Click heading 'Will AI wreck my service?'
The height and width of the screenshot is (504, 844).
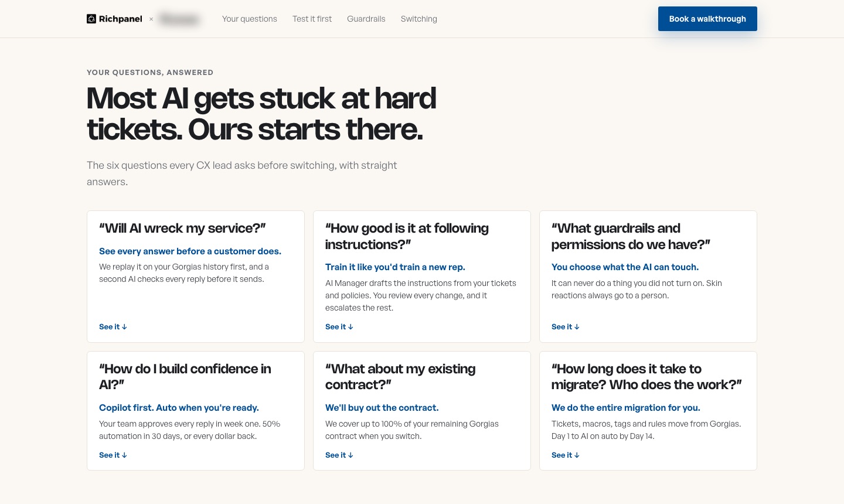(182, 228)
